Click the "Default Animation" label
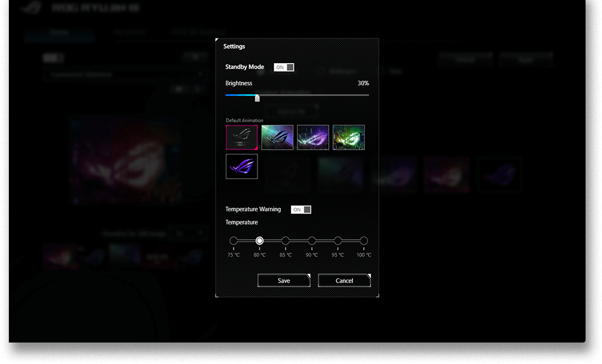 pos(245,120)
